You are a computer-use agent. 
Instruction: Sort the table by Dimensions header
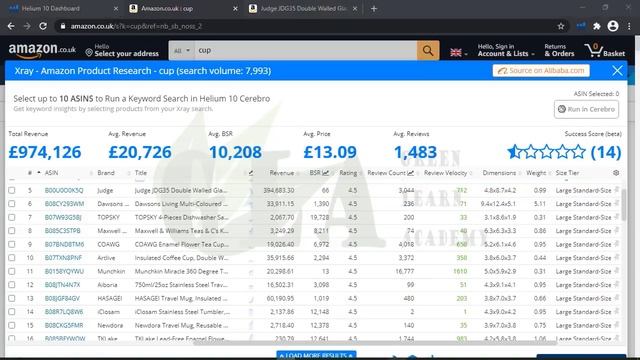pyautogui.click(x=499, y=173)
